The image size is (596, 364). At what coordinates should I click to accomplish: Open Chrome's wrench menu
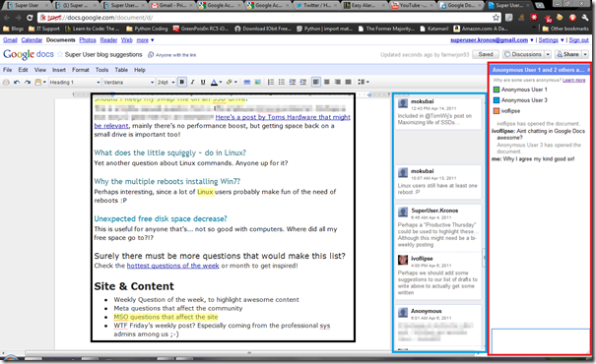[585, 18]
